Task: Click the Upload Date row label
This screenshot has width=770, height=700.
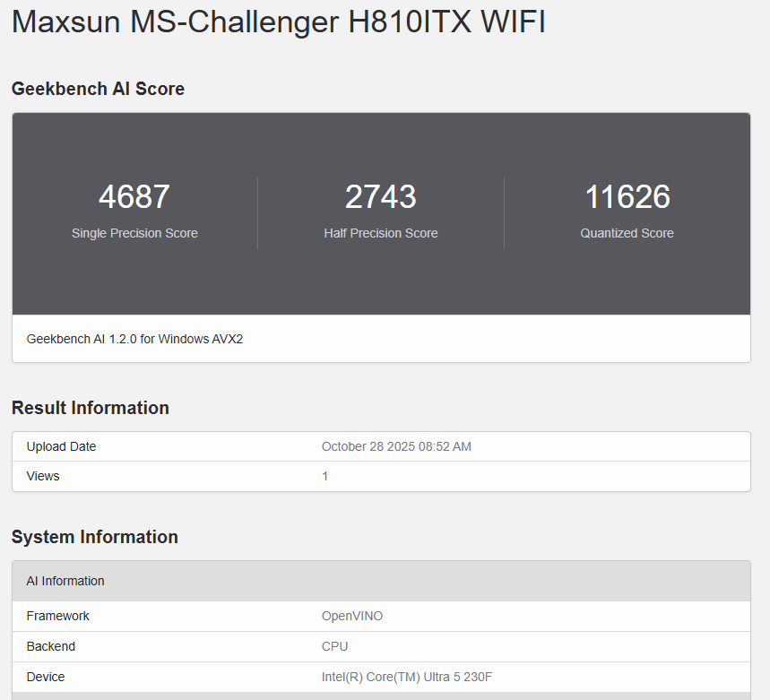Action: pyautogui.click(x=61, y=446)
